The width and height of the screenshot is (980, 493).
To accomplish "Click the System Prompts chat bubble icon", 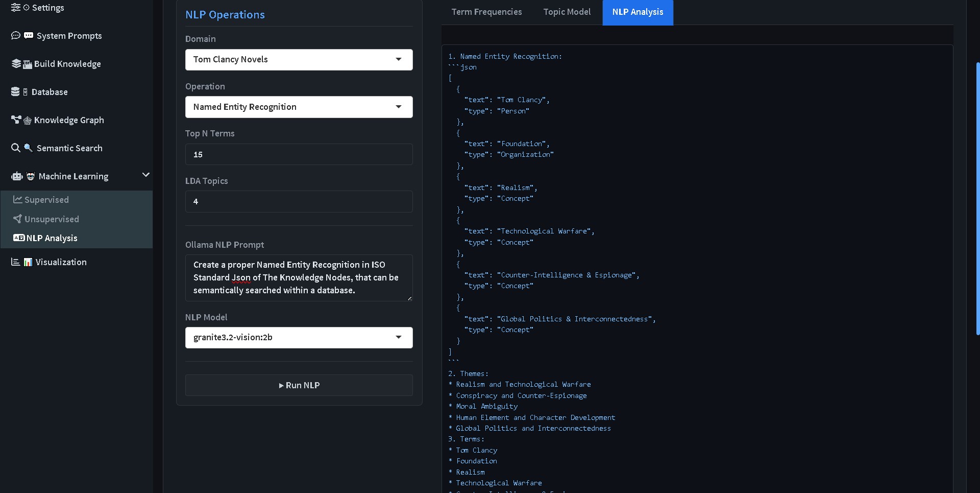I will coord(16,36).
